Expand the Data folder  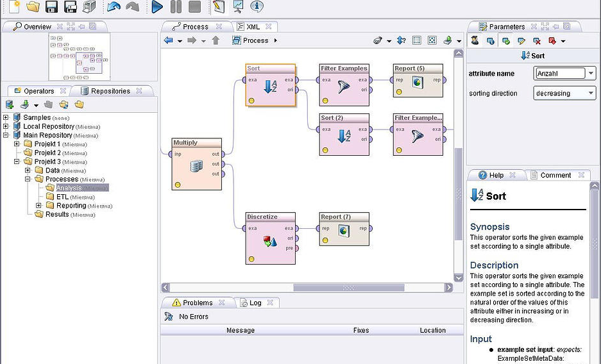point(28,170)
